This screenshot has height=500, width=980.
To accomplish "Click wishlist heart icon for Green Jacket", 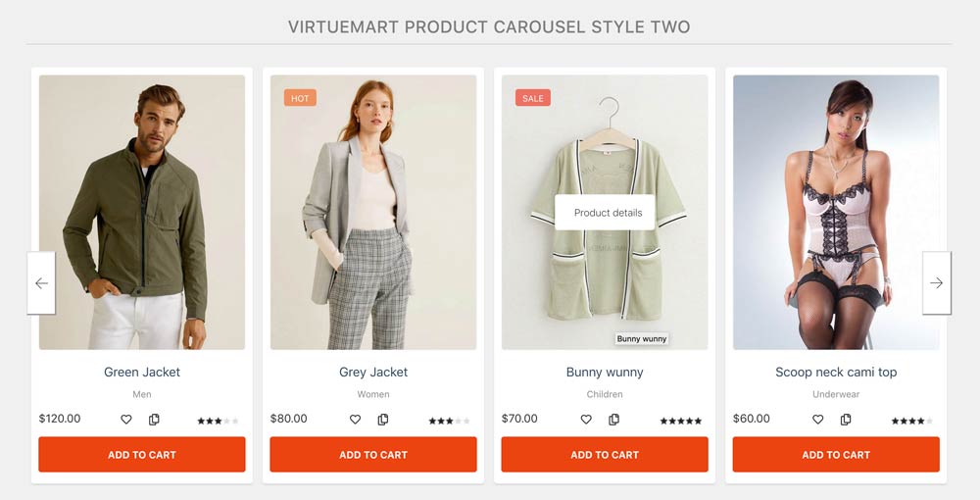I will click(126, 420).
